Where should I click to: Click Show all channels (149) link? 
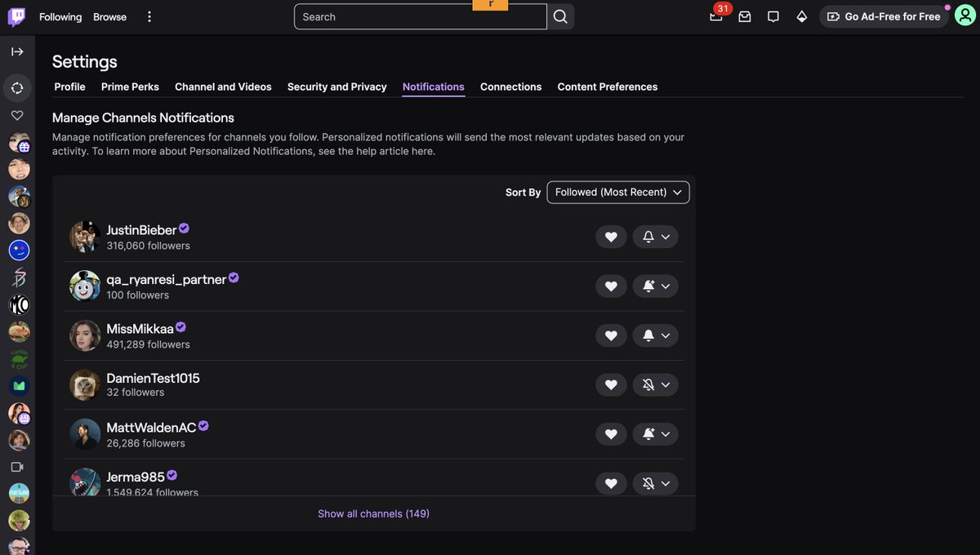(373, 513)
